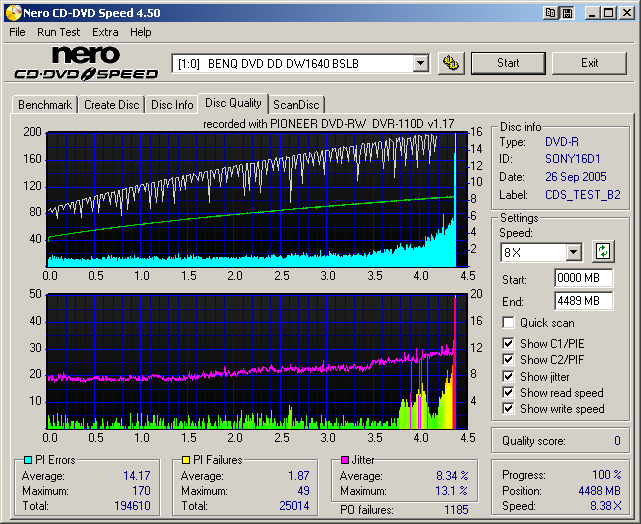This screenshot has height=524, width=641.
Task: Click the copy to clipboard icon in title bar
Action: click(x=551, y=12)
